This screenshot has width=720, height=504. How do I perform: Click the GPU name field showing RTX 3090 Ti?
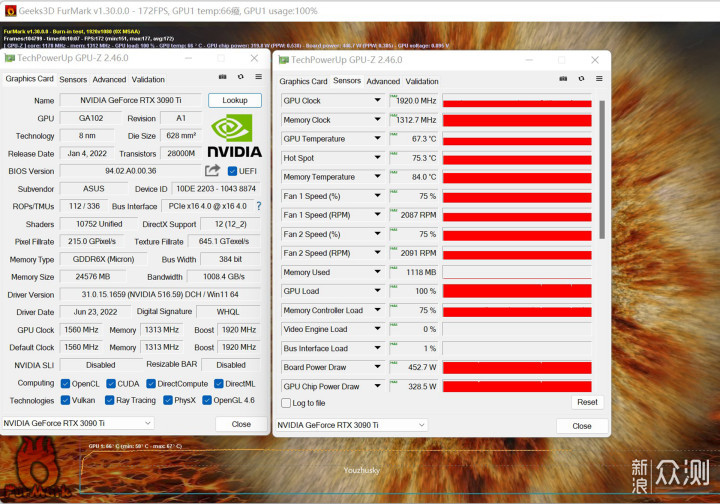[130, 100]
